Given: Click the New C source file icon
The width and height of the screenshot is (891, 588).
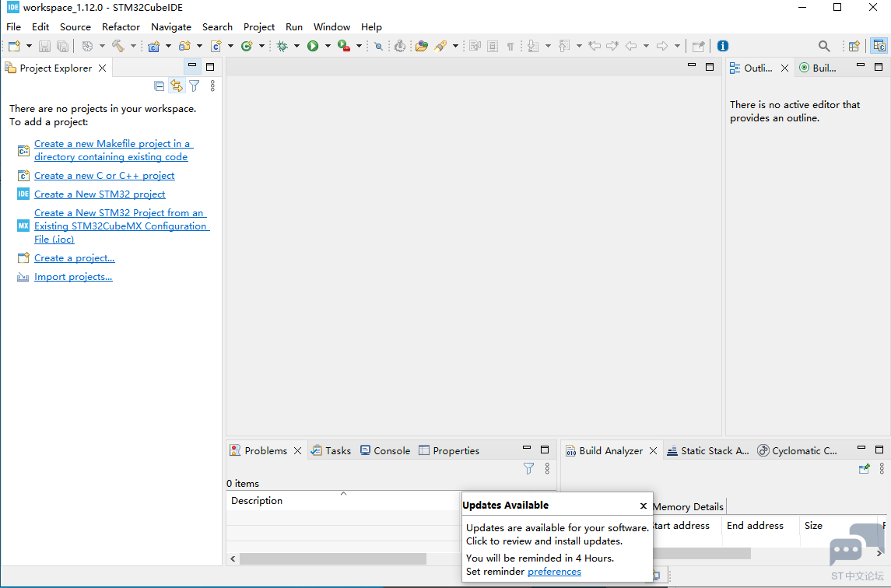Looking at the screenshot, I should point(216,46).
